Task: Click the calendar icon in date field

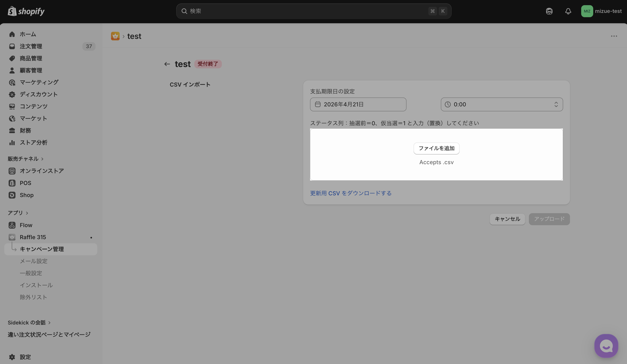Action: [318, 104]
